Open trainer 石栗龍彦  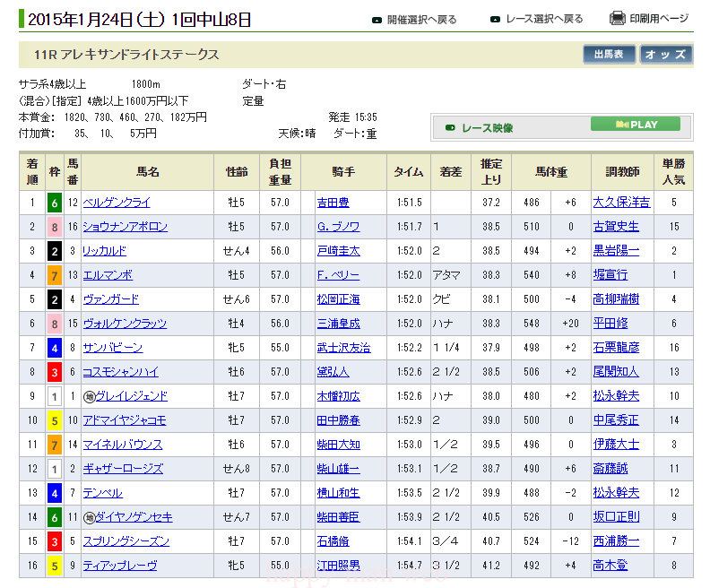[616, 348]
